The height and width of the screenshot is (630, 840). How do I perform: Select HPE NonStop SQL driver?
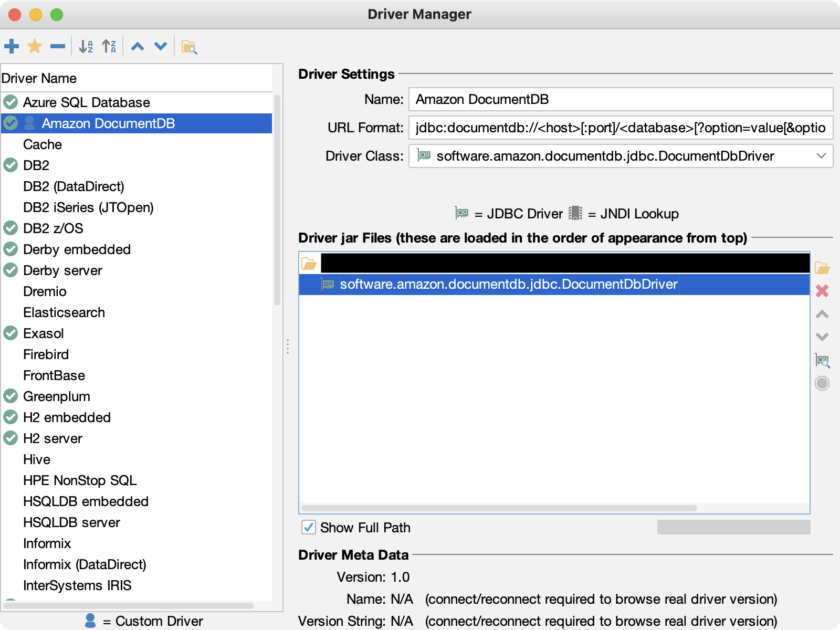136,480
